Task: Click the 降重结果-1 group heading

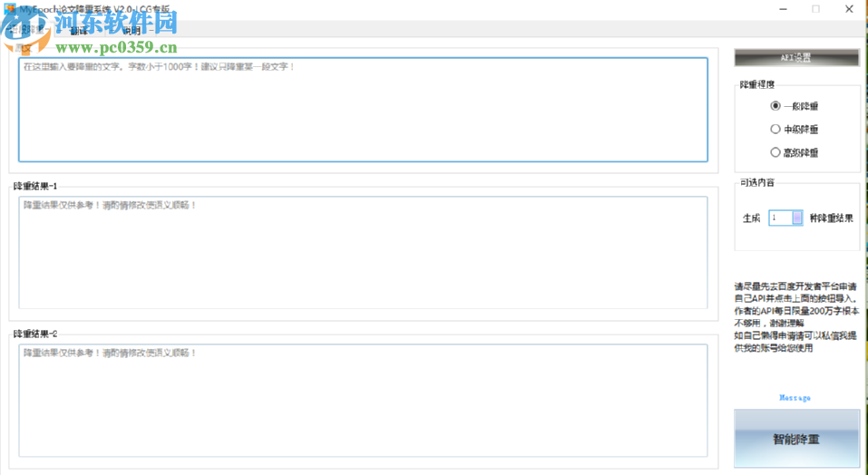Action: [35, 187]
